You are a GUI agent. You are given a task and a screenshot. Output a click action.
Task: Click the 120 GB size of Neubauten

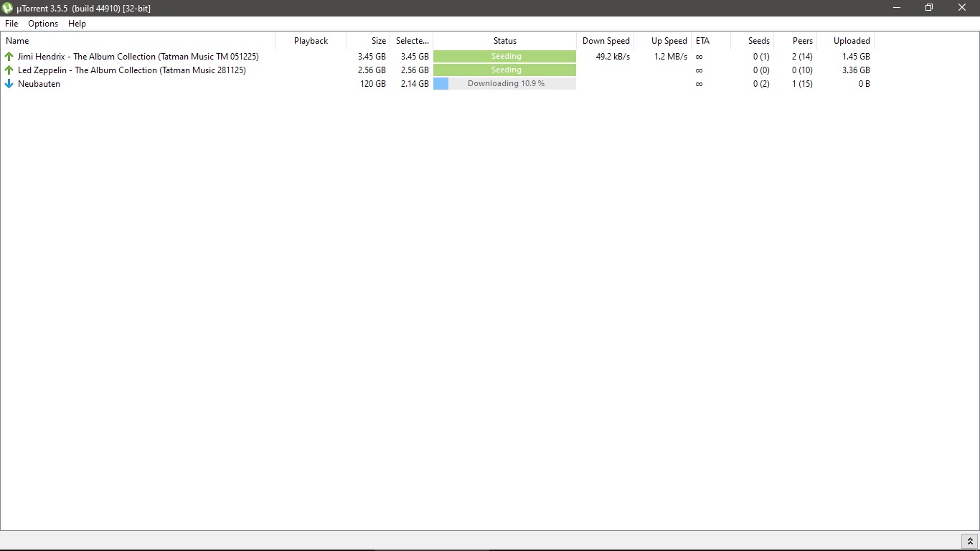(373, 83)
